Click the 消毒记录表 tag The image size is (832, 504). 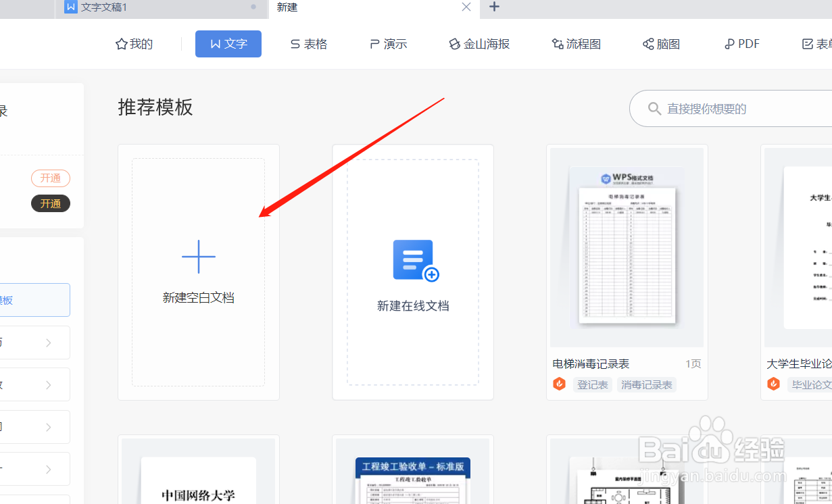point(647,385)
